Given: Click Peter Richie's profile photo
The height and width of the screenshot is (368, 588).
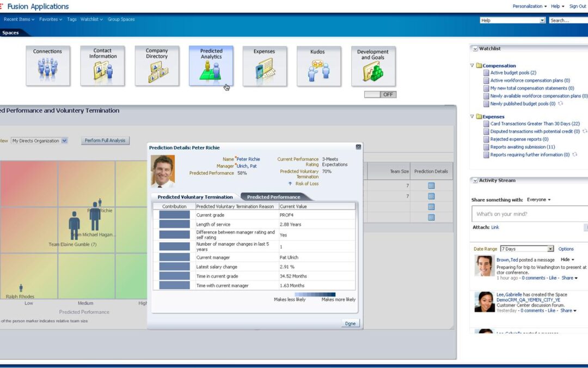Looking at the screenshot, I should point(163,171).
